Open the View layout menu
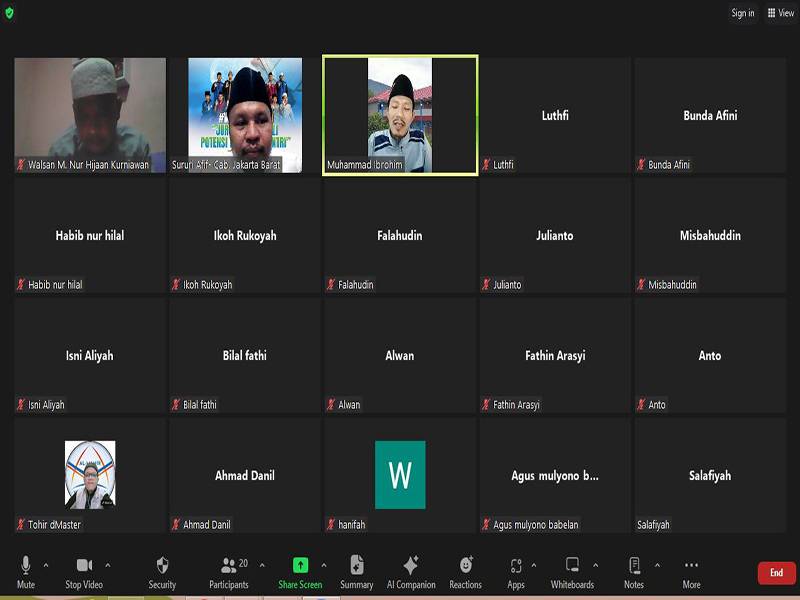This screenshot has width=800, height=600. pos(780,13)
